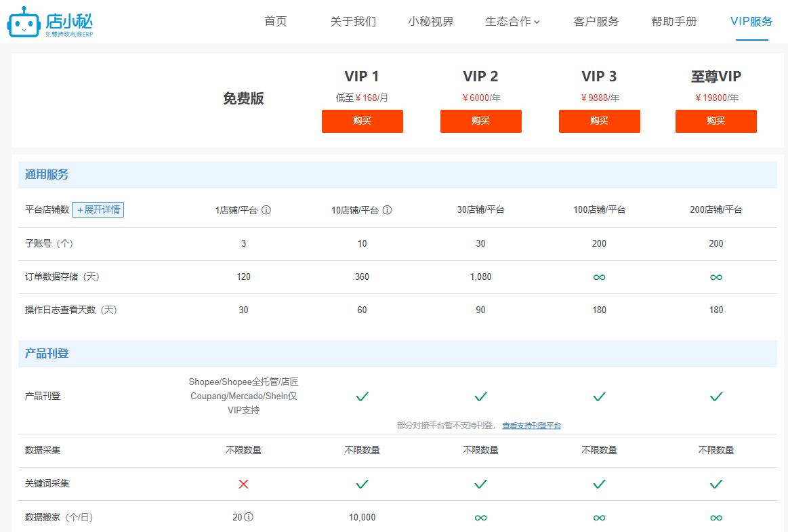Open the 首页 menu item

(x=275, y=21)
